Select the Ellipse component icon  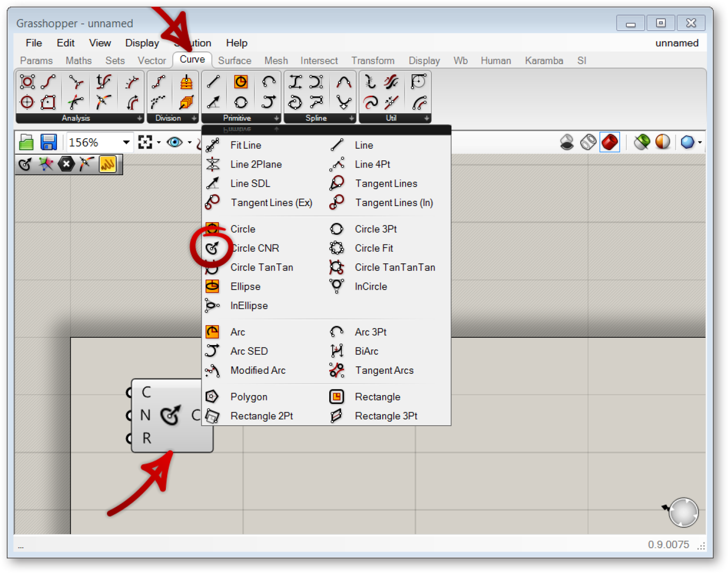tap(213, 287)
